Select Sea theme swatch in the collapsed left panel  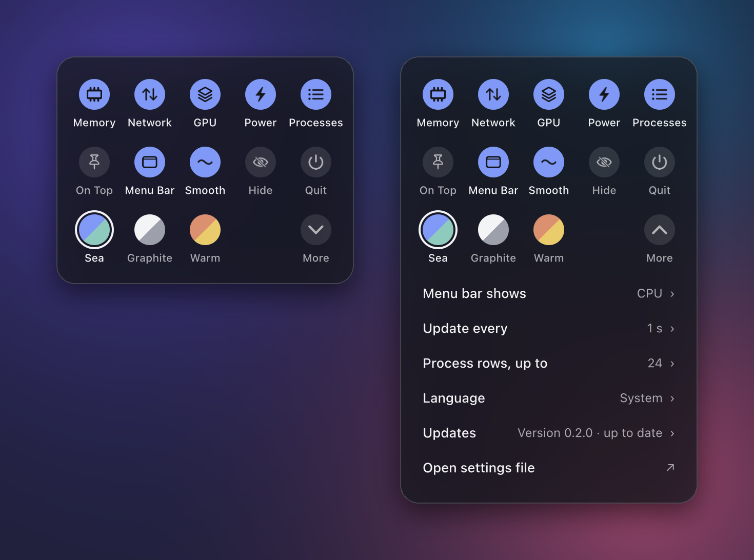[94, 230]
